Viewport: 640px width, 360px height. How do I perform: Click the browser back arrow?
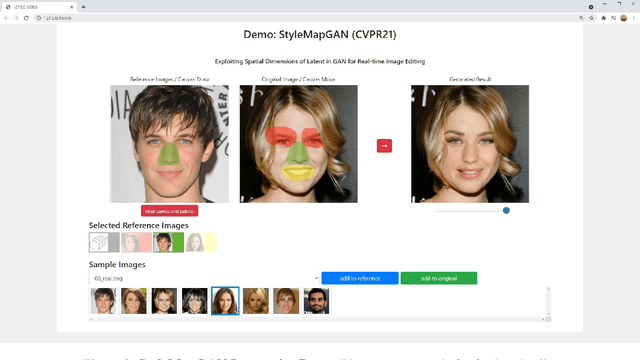(x=6, y=18)
